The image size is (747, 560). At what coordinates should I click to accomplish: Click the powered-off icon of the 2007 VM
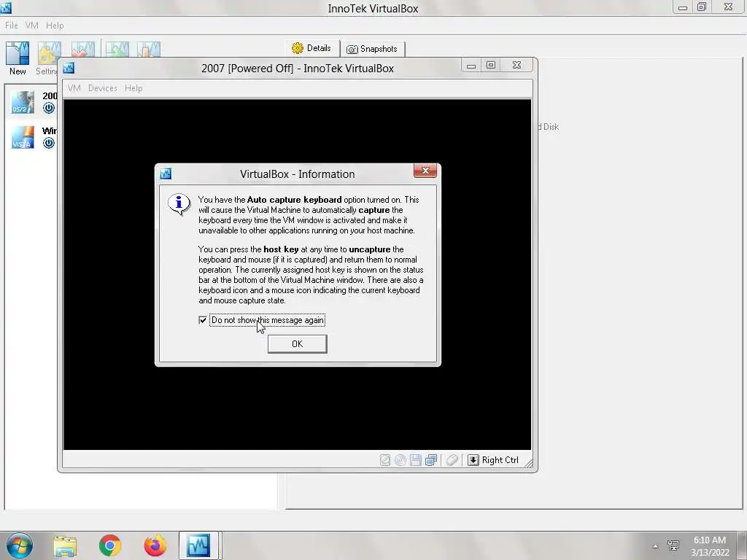49,108
